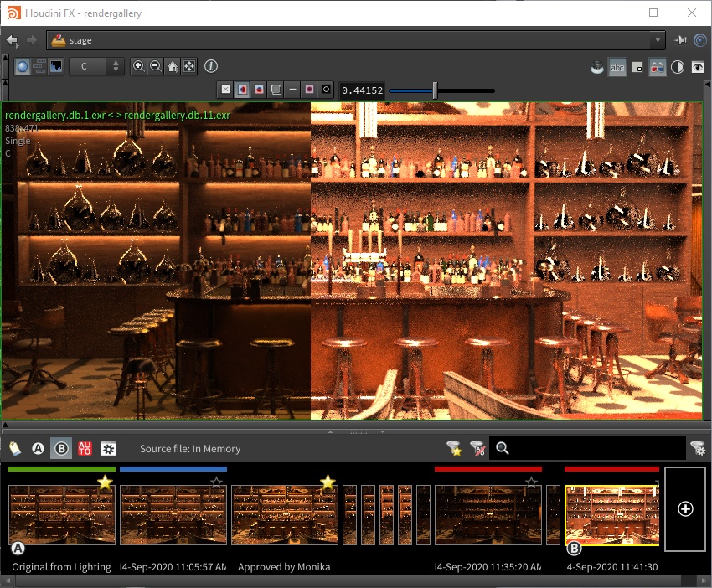Reset view with the home icon
The width and height of the screenshot is (712, 588).
pyautogui.click(x=173, y=66)
